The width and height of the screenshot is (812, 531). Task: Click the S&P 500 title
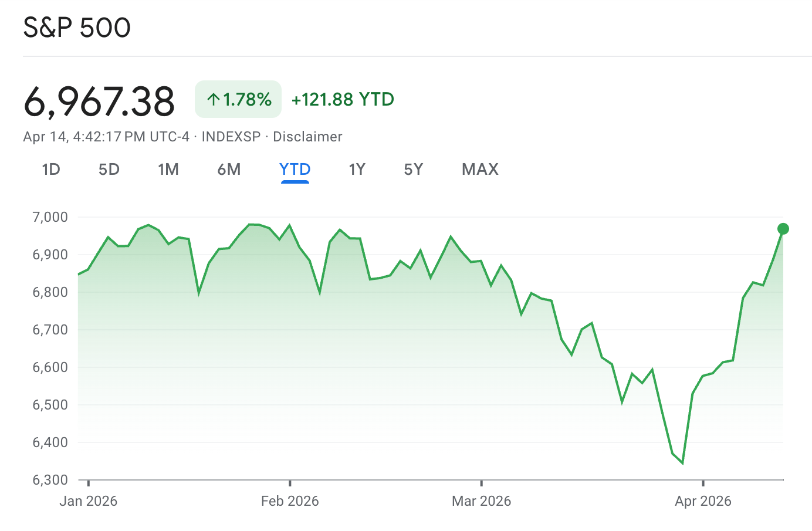[77, 28]
